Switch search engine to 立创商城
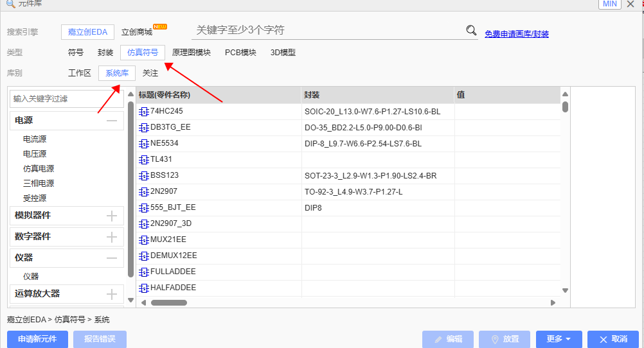Viewport: 644px width, 348px height. pos(137,31)
